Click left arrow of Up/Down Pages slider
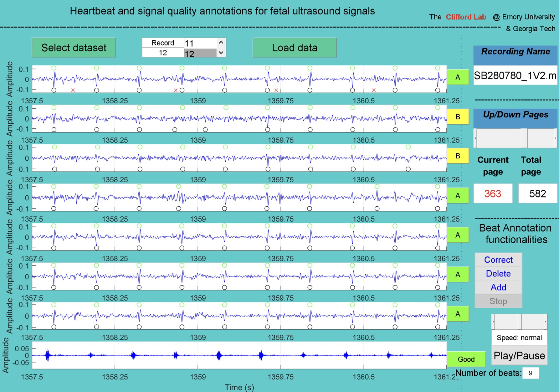The image size is (559, 392). (x=475, y=138)
